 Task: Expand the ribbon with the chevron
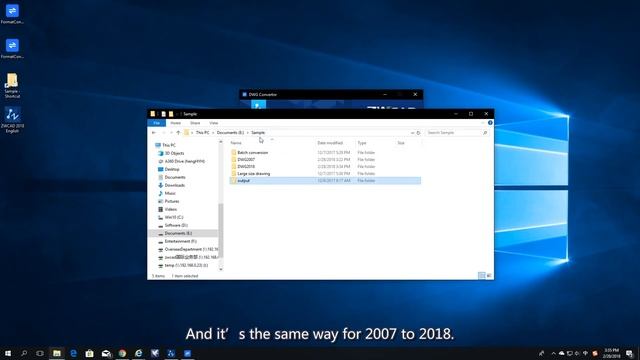(x=482, y=123)
